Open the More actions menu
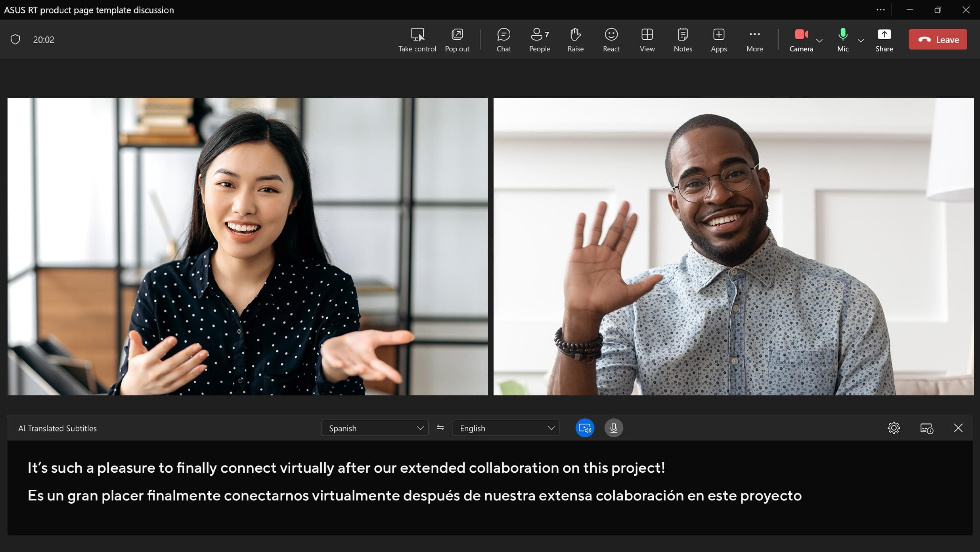 click(x=754, y=39)
